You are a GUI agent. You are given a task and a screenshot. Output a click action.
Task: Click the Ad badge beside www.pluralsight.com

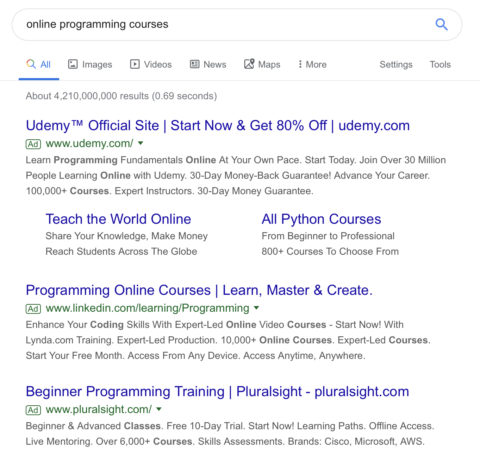(33, 410)
